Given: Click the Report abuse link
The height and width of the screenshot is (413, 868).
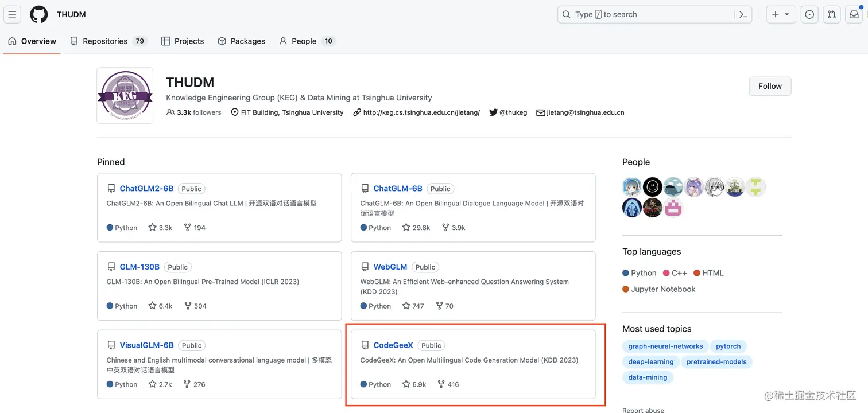Looking at the screenshot, I should (x=643, y=410).
